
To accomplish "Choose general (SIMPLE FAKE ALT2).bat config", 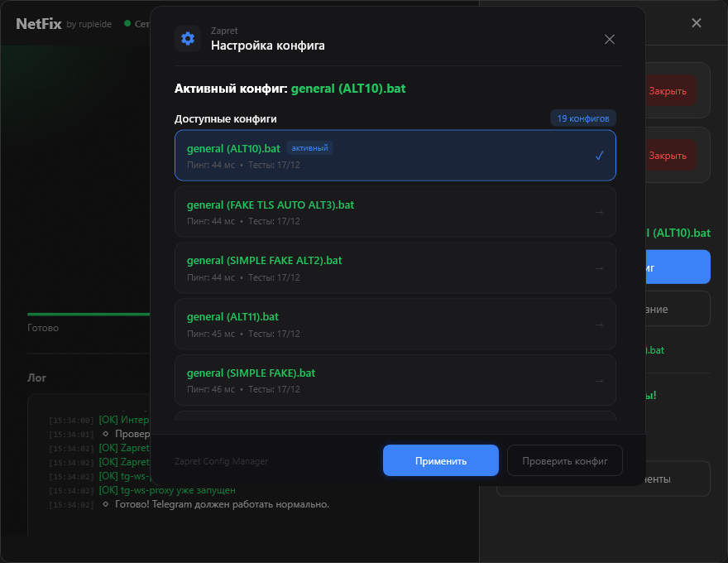I will coord(395,268).
